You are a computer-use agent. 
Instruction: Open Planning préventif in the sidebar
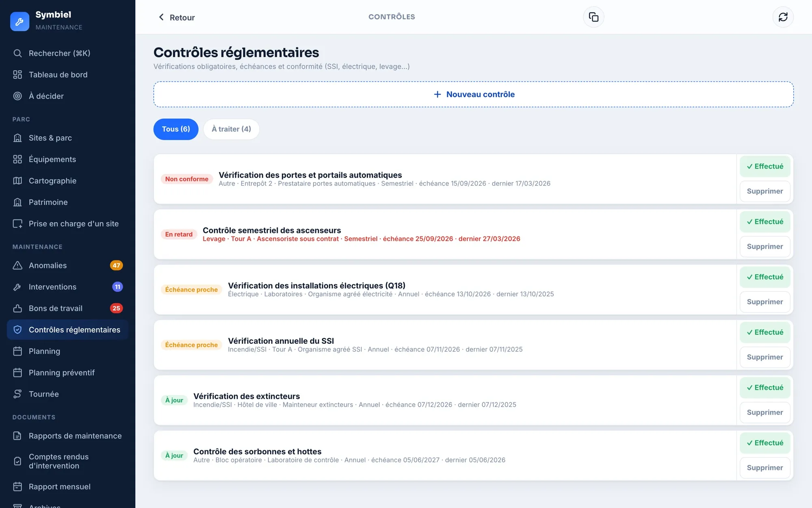[x=67, y=373]
